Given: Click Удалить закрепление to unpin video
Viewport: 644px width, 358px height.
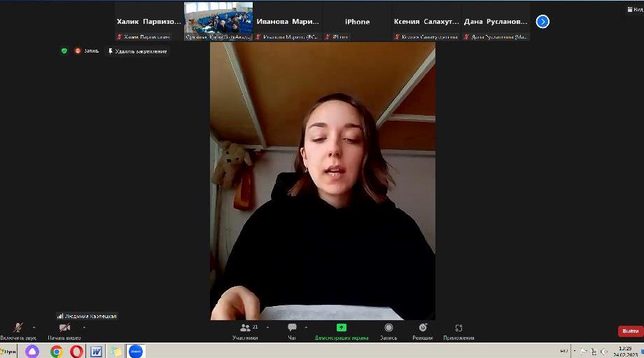Looking at the screenshot, I should pos(137,51).
